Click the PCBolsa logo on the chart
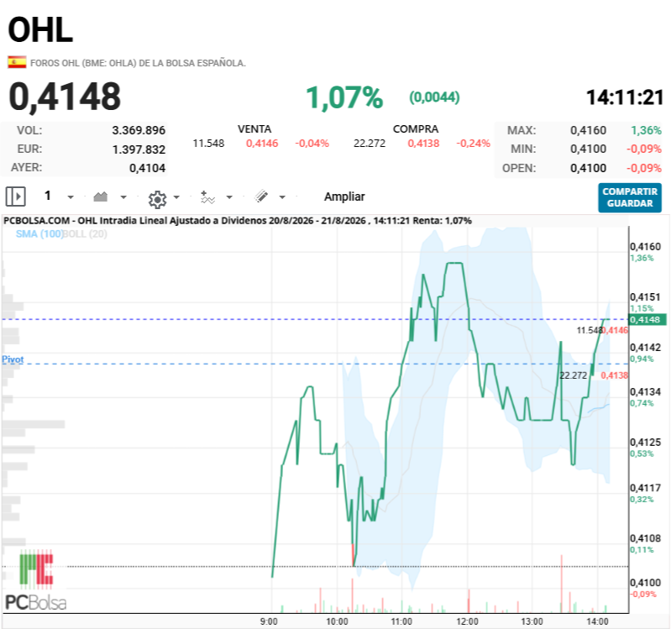 click(x=36, y=581)
